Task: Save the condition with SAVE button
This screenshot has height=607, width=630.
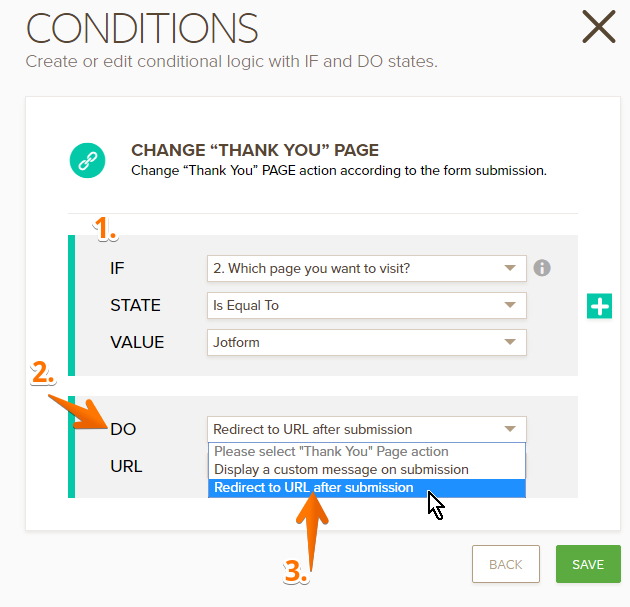Action: tap(587, 564)
